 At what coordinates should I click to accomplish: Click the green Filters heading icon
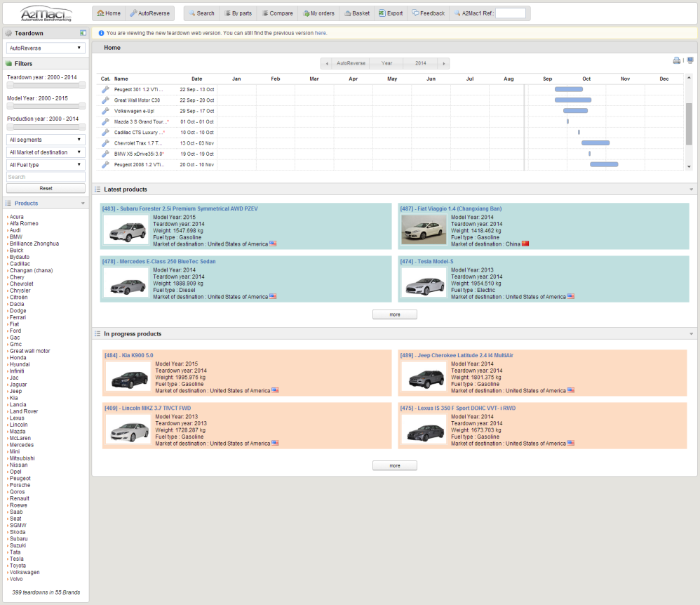[x=8, y=63]
